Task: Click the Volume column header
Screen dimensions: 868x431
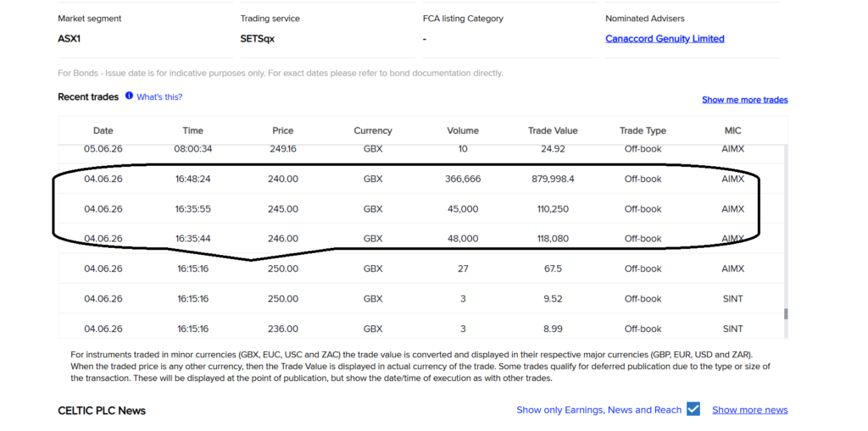Action: coord(463,130)
